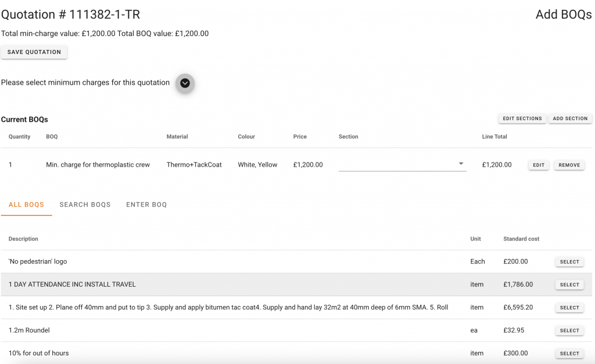Screen dimensions: 595x364
Task: Click the Add Section button
Action: coord(569,118)
